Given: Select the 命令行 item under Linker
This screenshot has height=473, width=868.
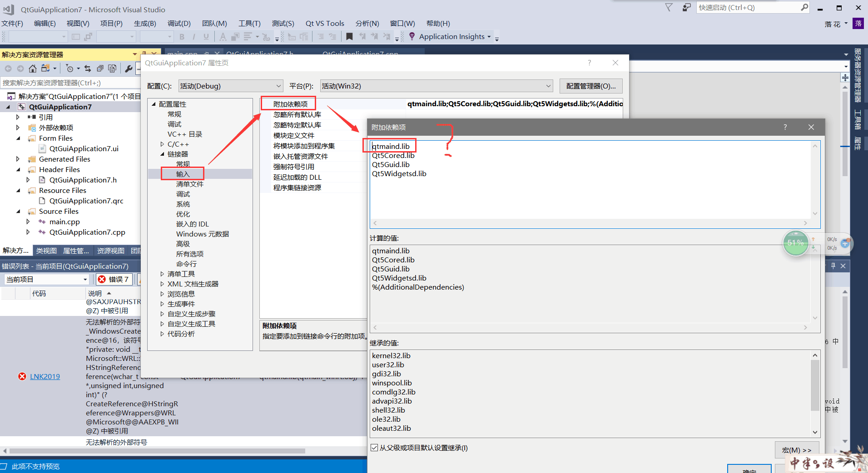Looking at the screenshot, I should coord(186,264).
